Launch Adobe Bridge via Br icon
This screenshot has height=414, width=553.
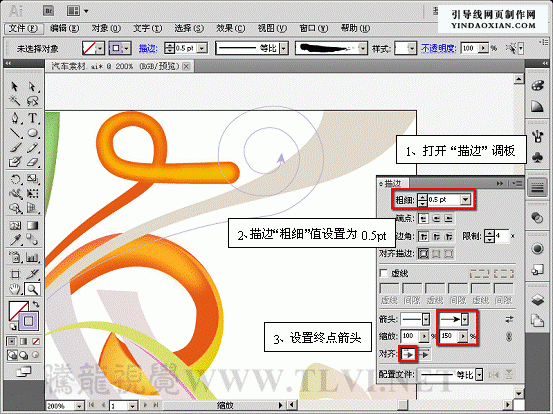49,11
